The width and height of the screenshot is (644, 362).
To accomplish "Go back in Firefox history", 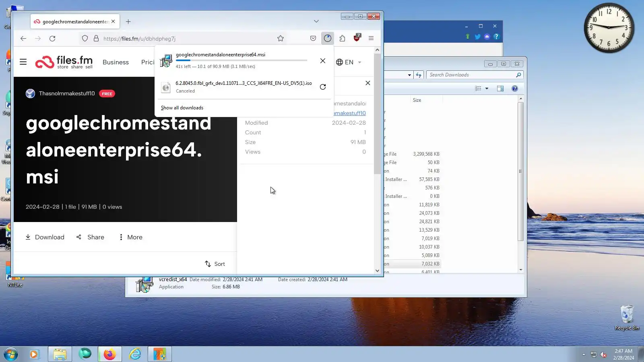I will pyautogui.click(x=23, y=39).
